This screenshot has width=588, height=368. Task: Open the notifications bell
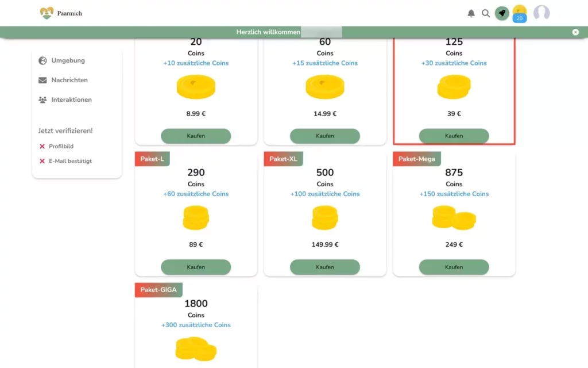471,14
